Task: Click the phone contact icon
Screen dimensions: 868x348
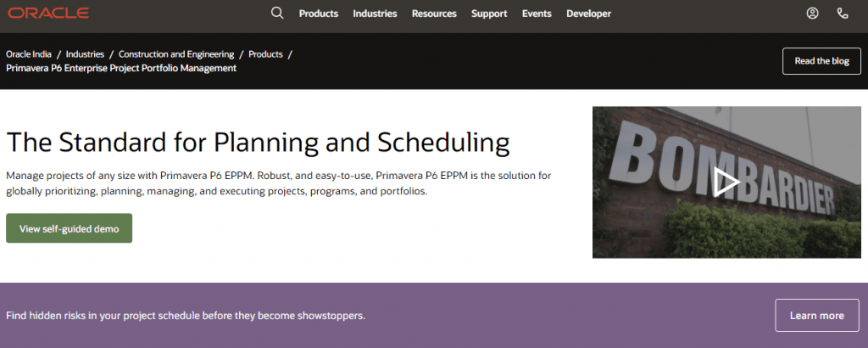Action: coord(843,14)
